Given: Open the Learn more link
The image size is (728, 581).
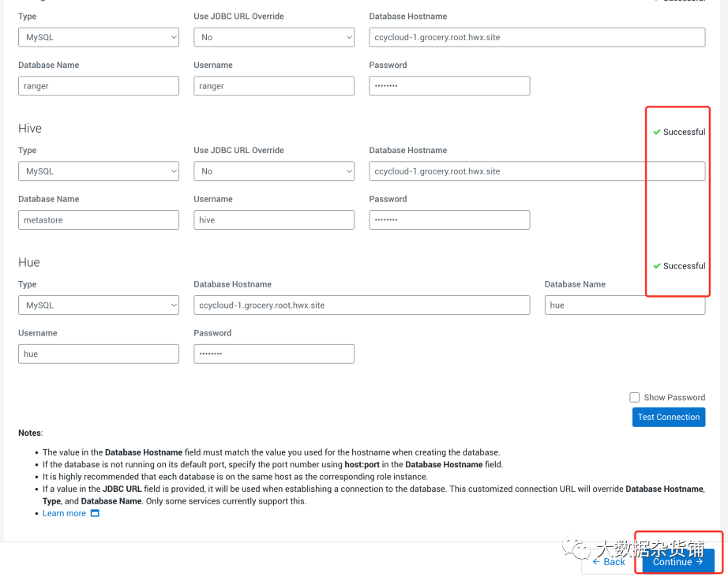Looking at the screenshot, I should pyautogui.click(x=64, y=513).
